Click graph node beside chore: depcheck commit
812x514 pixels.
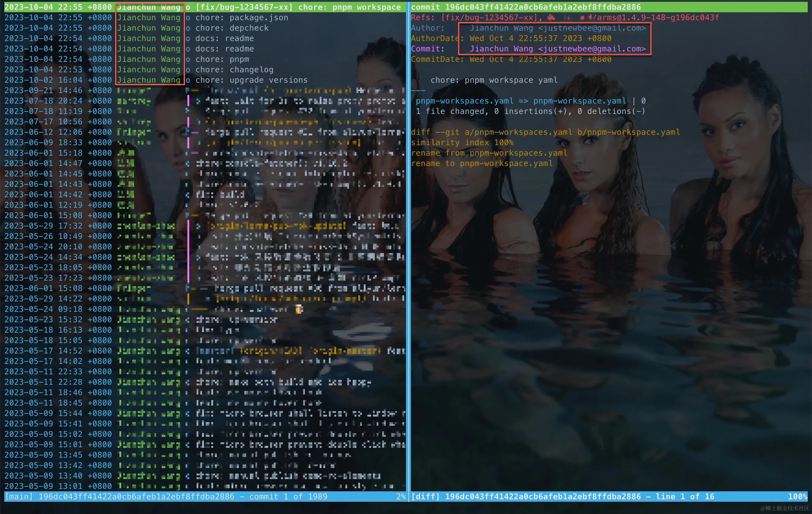click(x=188, y=28)
